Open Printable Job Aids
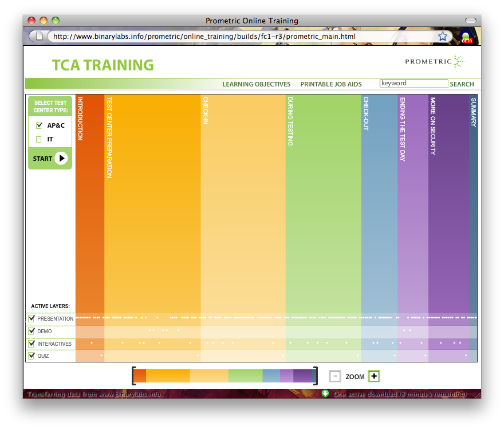 pyautogui.click(x=331, y=84)
